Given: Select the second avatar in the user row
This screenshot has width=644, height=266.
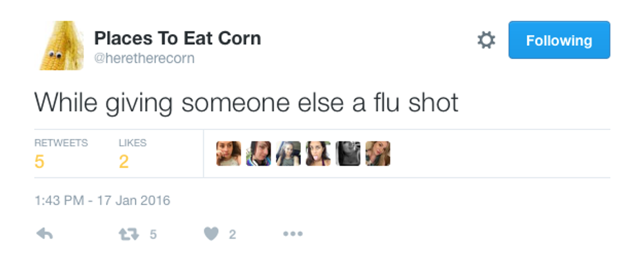Looking at the screenshot, I should point(258,154).
